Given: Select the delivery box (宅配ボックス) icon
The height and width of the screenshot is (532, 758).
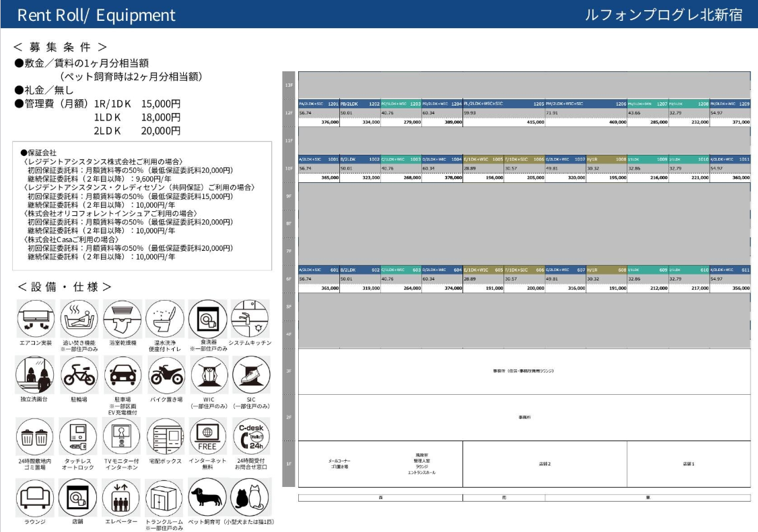Looking at the screenshot, I should (x=165, y=436).
